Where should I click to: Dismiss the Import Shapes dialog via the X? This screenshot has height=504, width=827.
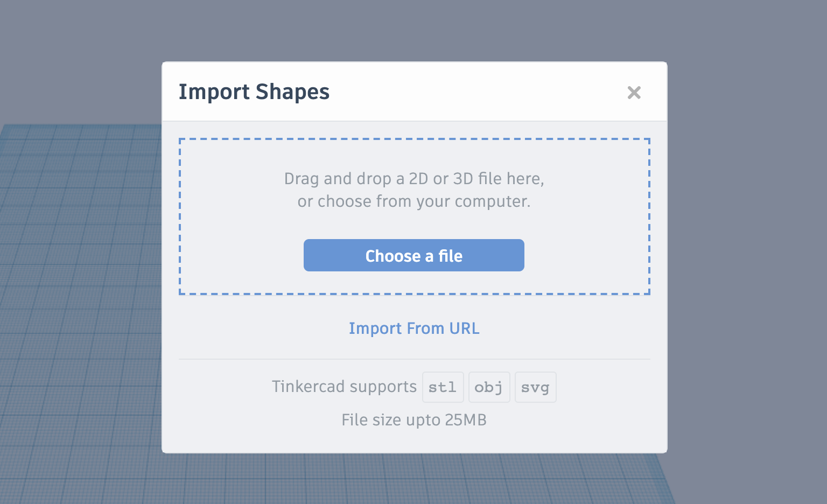tap(634, 93)
